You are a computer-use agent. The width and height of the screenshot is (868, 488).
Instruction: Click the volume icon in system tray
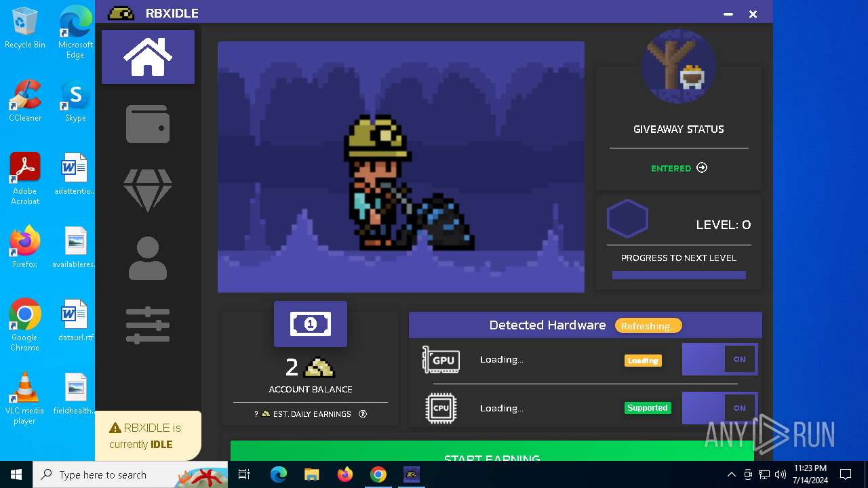tap(781, 474)
